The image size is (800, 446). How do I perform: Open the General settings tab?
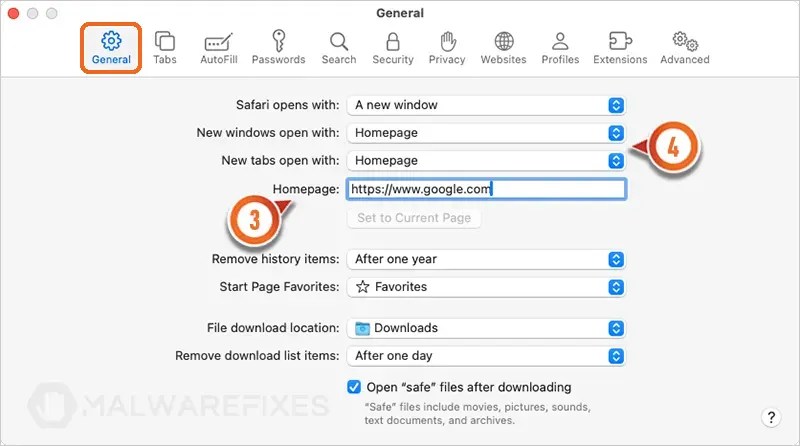click(x=111, y=48)
